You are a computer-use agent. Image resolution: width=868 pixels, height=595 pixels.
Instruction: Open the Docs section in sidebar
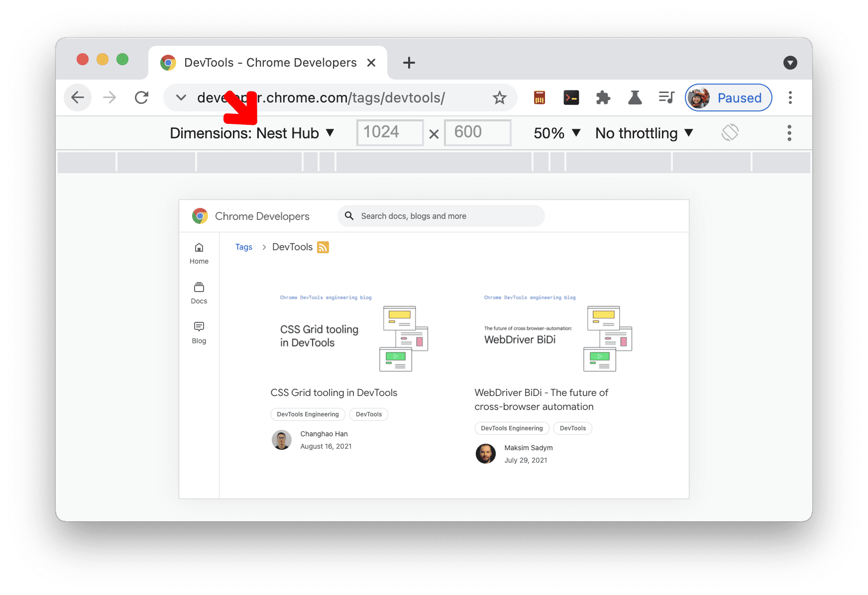199,293
